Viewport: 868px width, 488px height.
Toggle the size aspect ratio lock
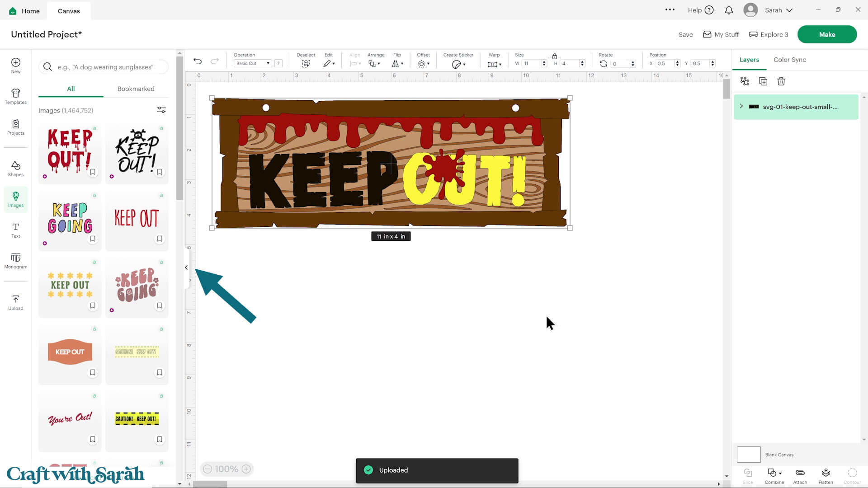[554, 56]
